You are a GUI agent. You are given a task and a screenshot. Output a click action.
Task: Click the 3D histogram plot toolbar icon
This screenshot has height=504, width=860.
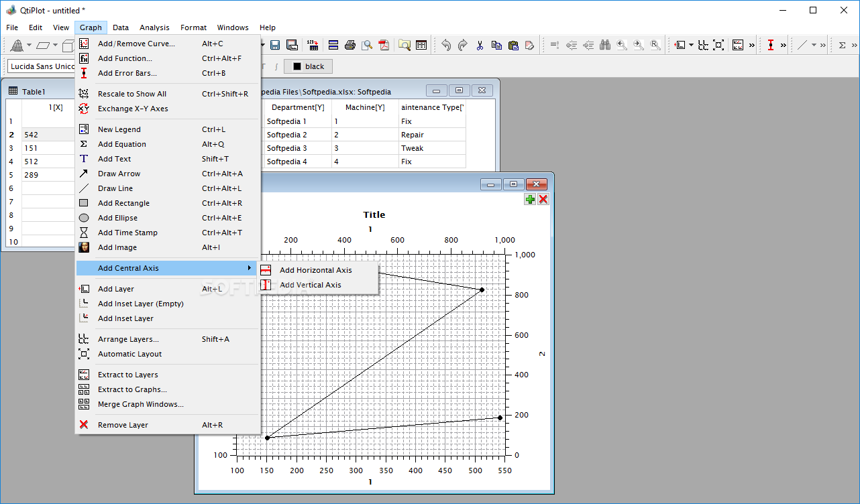click(x=17, y=45)
